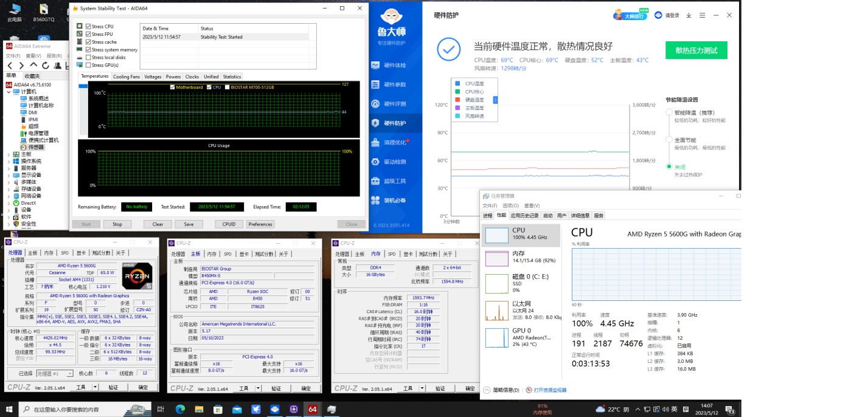Viewport: 868px width, 417px height.
Task: Click the AIDA64 icon on the taskbar
Action: 313,409
